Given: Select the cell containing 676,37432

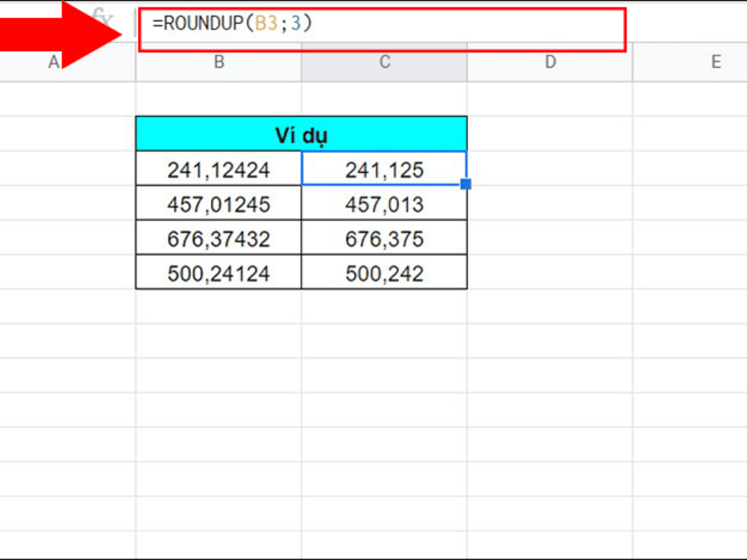Looking at the screenshot, I should tap(218, 238).
